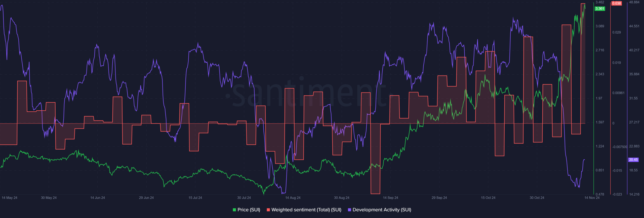The width and height of the screenshot is (644, 218).
Task: Click the 1.597 price axis value
Action: 600,122
